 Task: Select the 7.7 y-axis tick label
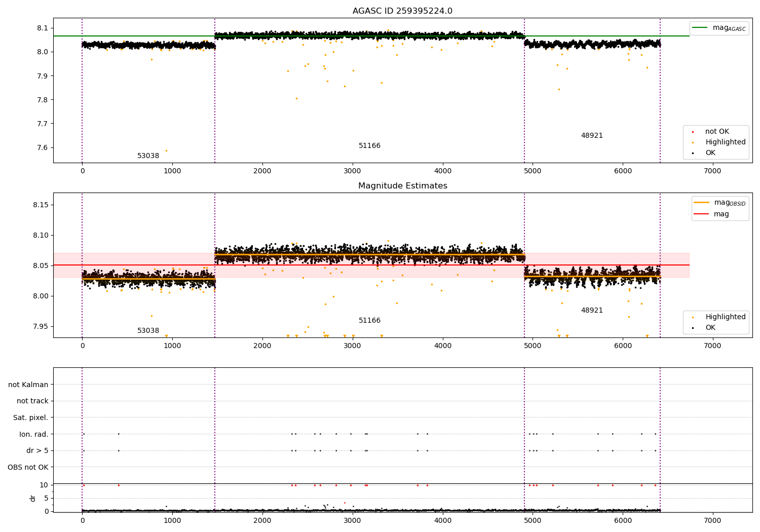(43, 124)
